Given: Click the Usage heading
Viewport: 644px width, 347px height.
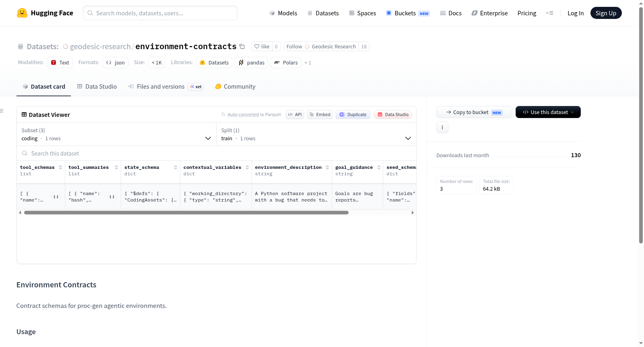Looking at the screenshot, I should [26, 332].
